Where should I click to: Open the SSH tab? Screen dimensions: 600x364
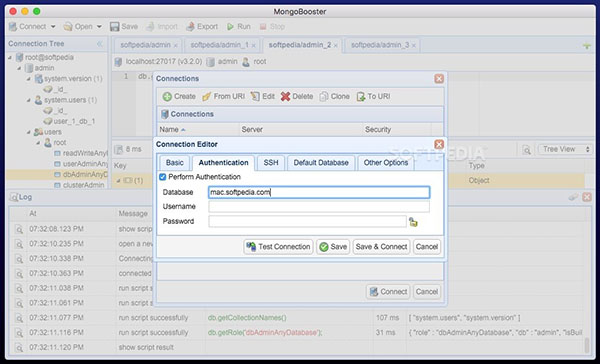271,163
